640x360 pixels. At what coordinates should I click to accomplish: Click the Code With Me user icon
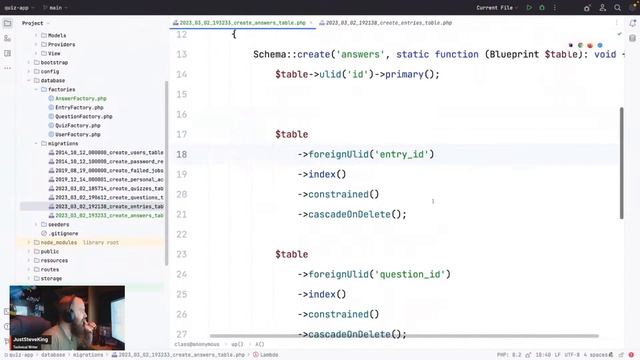coord(602,8)
